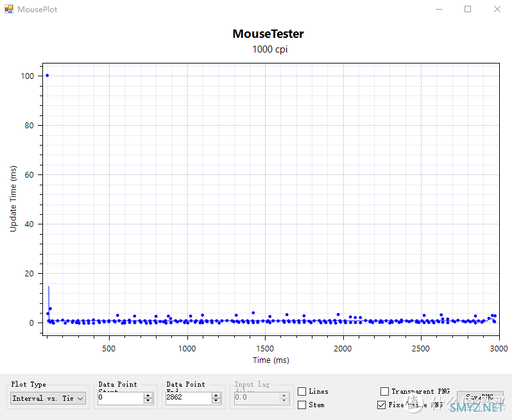Click the Data Point Start input field

pyautogui.click(x=120, y=398)
